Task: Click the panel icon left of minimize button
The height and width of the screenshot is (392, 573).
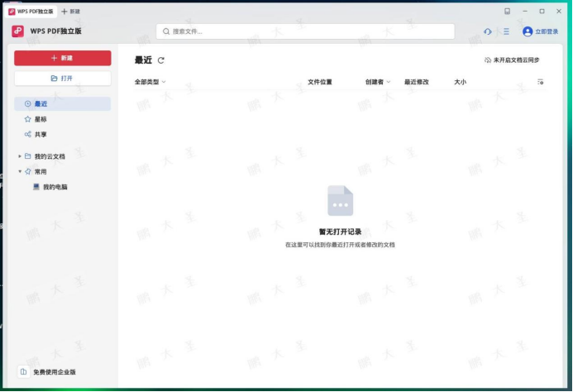Action: 507,12
